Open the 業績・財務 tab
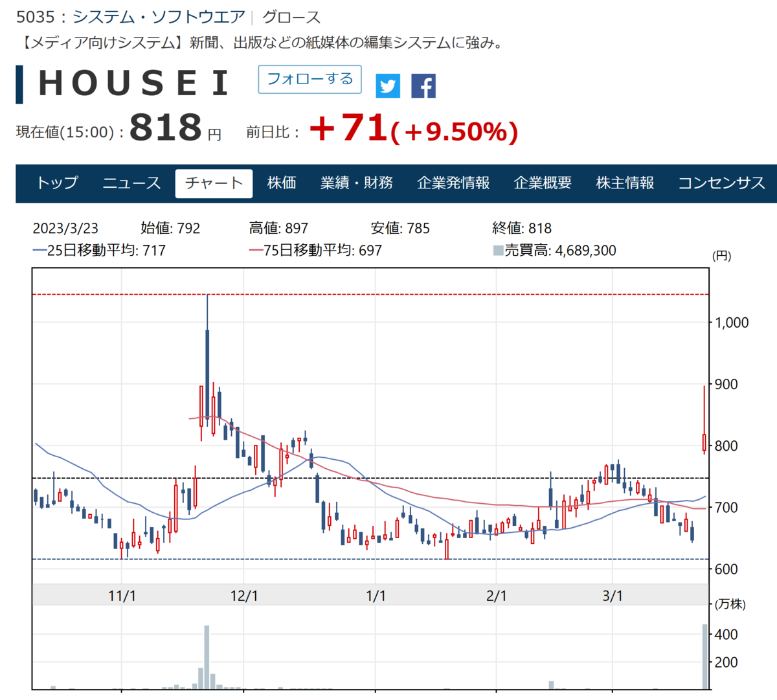777x700 pixels. pos(357,183)
